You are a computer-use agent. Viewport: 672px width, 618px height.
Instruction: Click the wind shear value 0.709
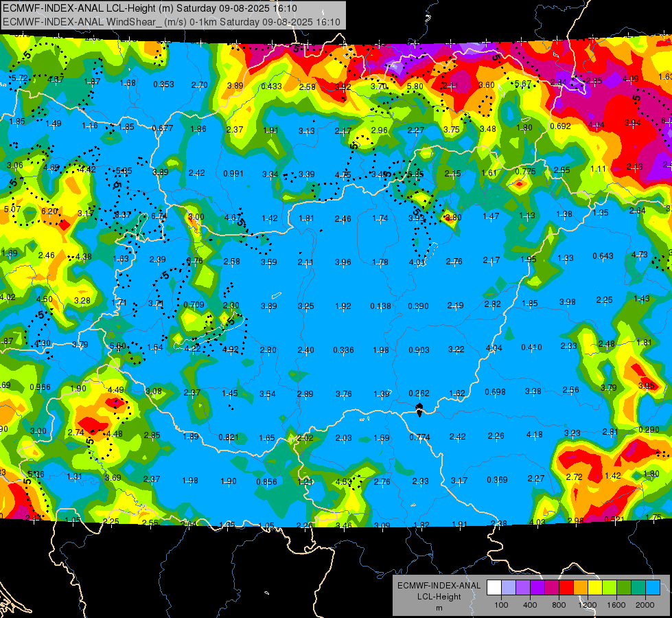pyautogui.click(x=194, y=305)
